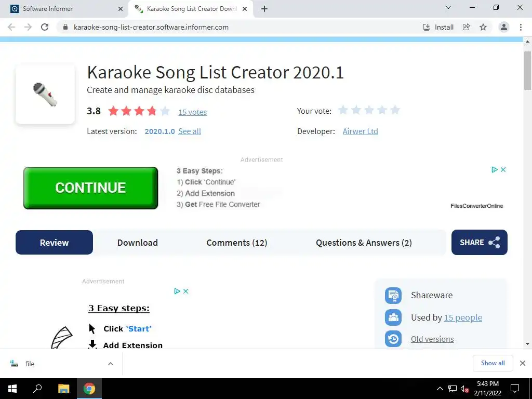The image size is (532, 399).
Task: Reload the current page
Action: [x=45, y=27]
